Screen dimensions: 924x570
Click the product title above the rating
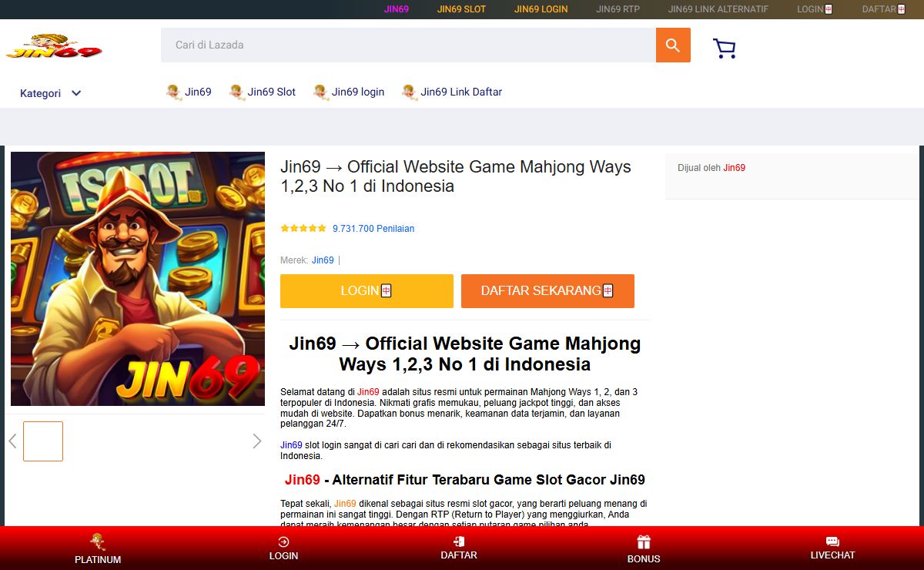point(456,176)
